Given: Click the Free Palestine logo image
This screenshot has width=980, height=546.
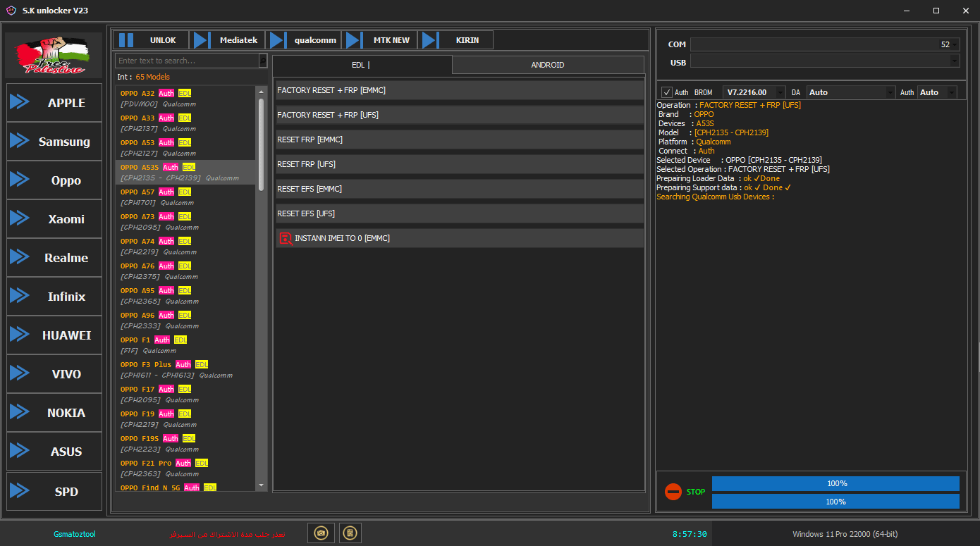Looking at the screenshot, I should 54,54.
